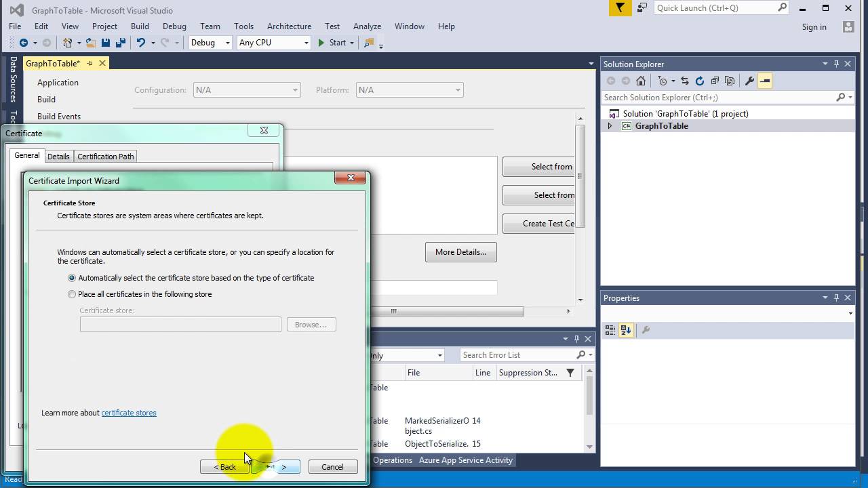Click the Properties wrench in Solution Explorer toolbar
This screenshot has height=488, width=868.
[x=749, y=81]
